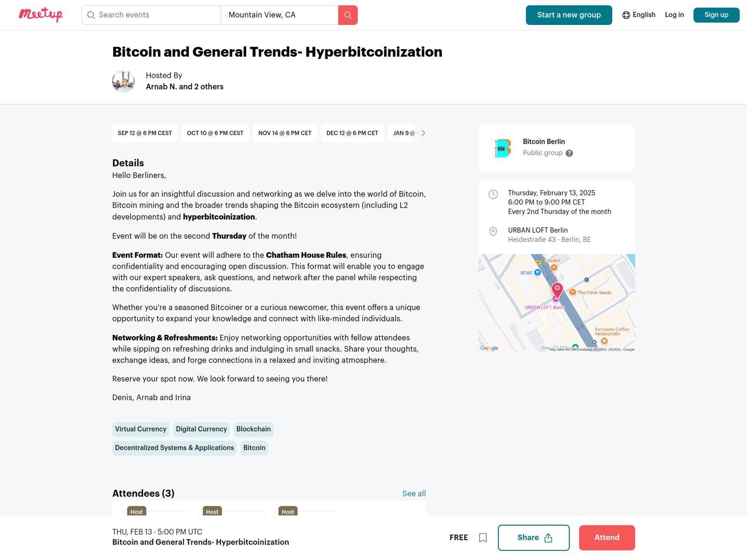The width and height of the screenshot is (747, 560).
Task: Click the globe/language icon near English
Action: click(x=626, y=15)
